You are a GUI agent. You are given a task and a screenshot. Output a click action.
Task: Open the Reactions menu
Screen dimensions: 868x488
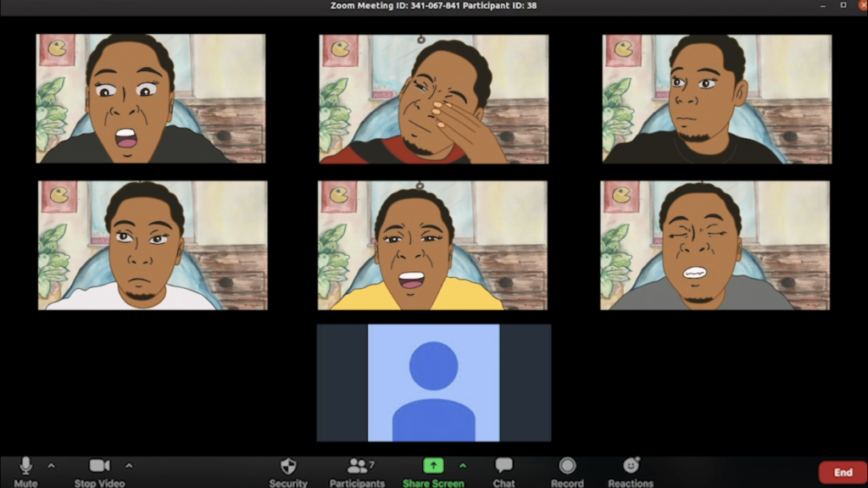[631, 472]
